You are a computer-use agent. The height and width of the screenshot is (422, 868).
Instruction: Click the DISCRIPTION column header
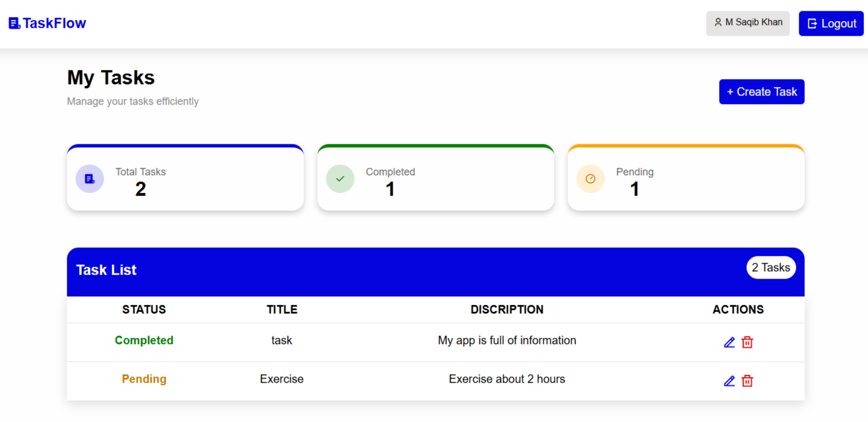[507, 310]
